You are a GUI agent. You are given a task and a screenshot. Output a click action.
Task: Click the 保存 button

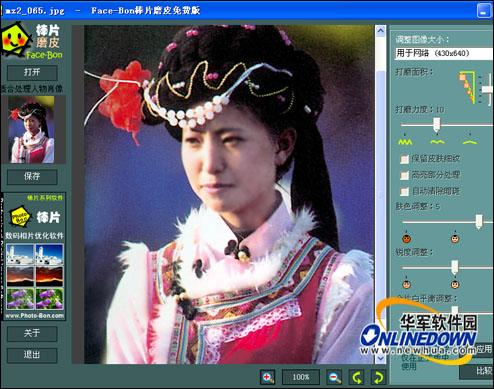(32, 177)
